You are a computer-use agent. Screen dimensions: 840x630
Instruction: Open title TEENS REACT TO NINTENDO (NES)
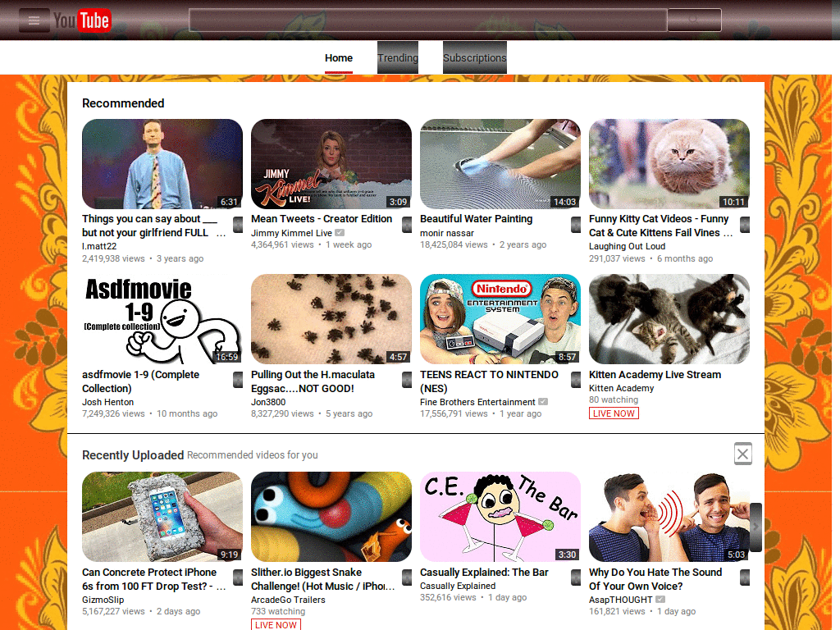click(489, 381)
